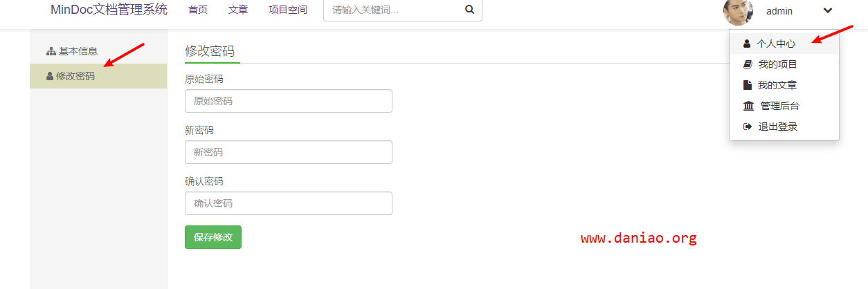The width and height of the screenshot is (868, 289).
Task: Click the search magnifier icon
Action: click(469, 10)
